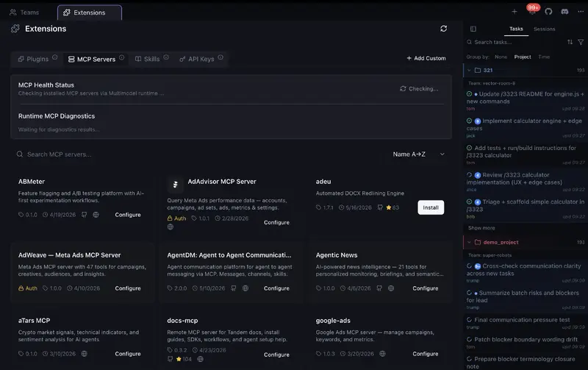588x370 pixels.
Task: Open task Review /3323 calculator implementation
Action: (x=526, y=182)
